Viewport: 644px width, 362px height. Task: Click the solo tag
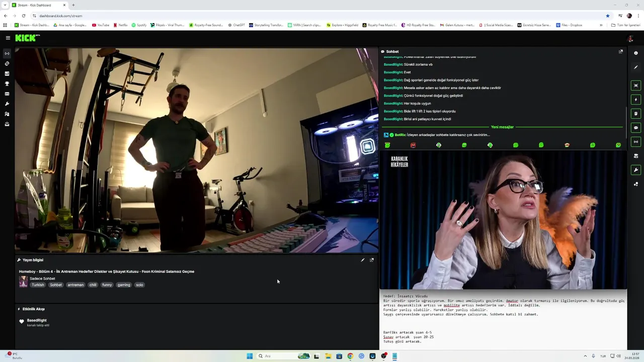[x=139, y=285]
